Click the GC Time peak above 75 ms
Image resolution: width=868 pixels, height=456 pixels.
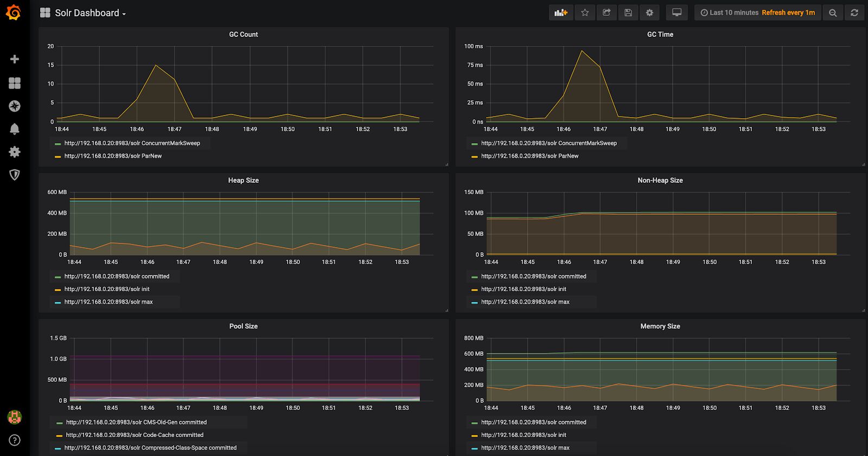coord(582,51)
